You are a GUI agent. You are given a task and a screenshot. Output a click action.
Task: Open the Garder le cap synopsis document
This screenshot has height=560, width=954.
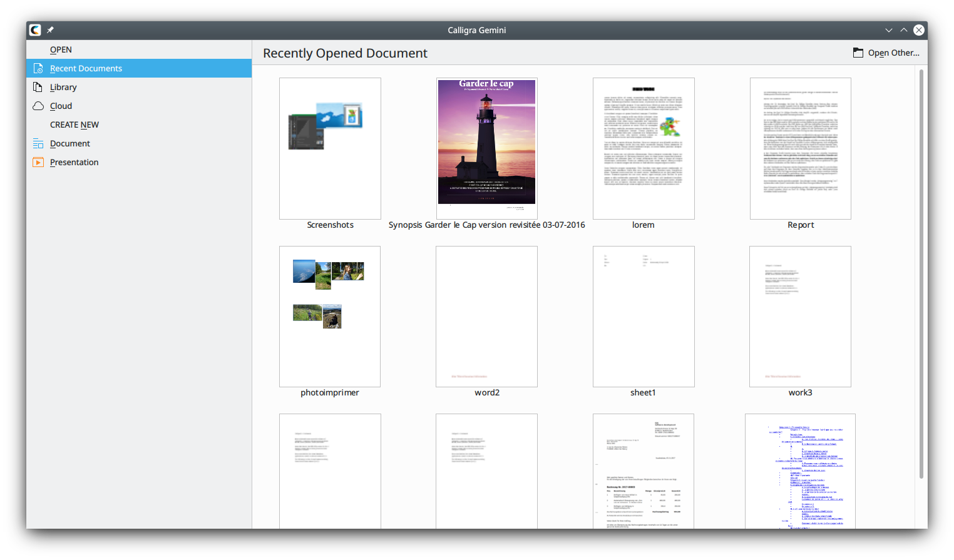[486, 148]
